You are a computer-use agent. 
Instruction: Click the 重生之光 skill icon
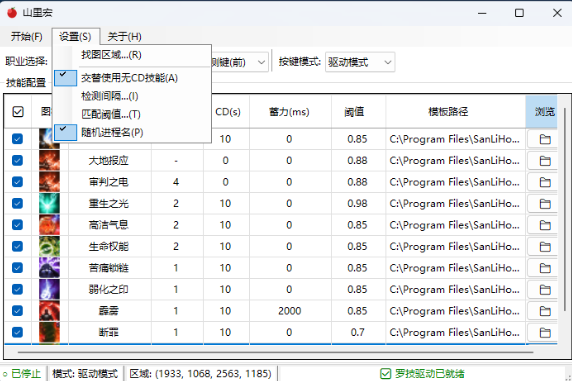point(49,203)
